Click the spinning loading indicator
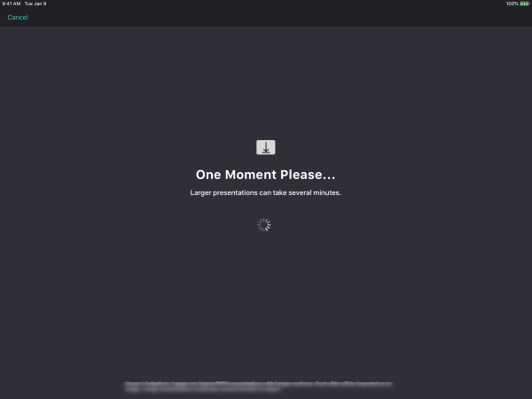Image resolution: width=532 pixels, height=399 pixels. pyautogui.click(x=263, y=225)
